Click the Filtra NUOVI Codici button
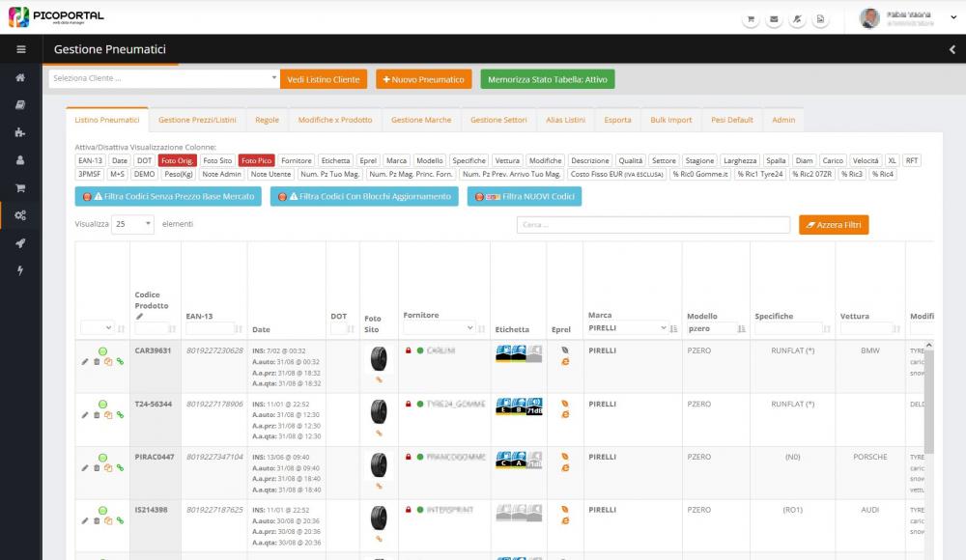The image size is (966, 560). [x=525, y=197]
